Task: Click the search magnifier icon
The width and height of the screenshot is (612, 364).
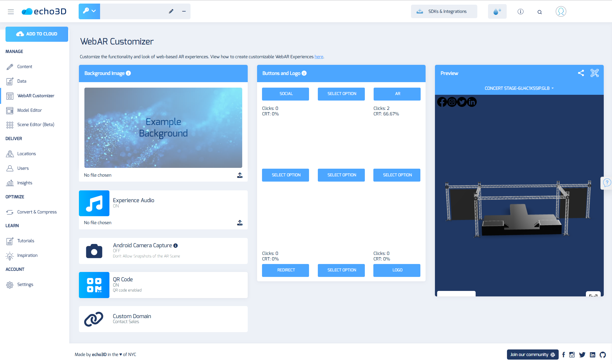Action: [539, 12]
